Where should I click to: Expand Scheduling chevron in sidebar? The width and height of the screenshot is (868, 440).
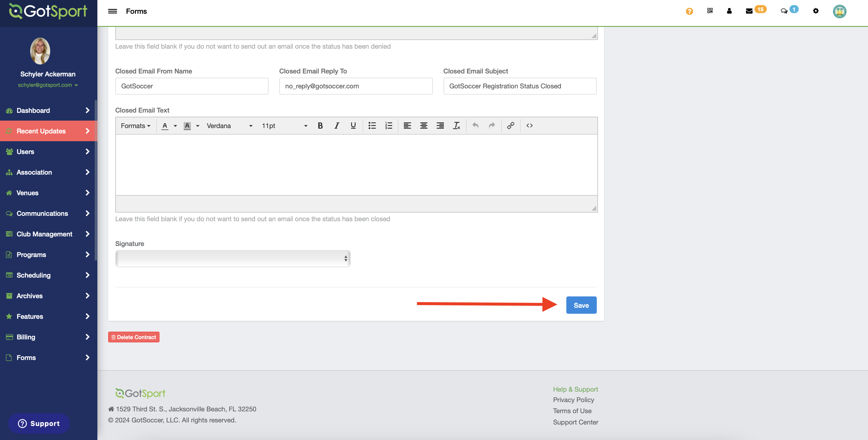tap(88, 275)
